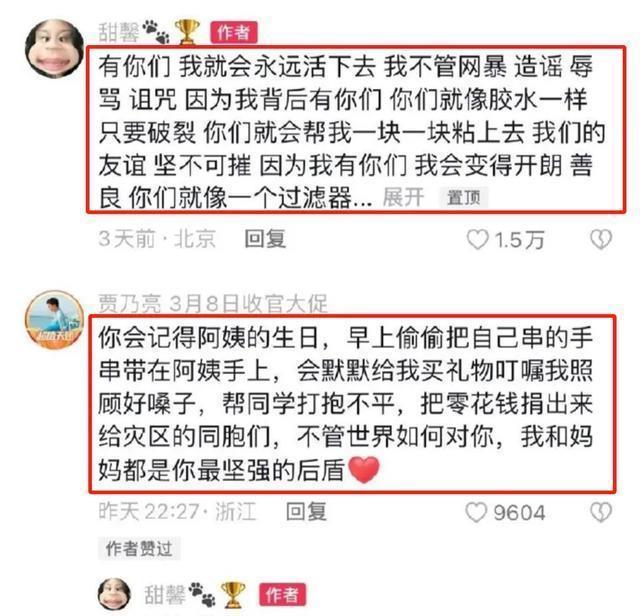Reply to 贾乃亮's comment
Viewport: 640px width, 616px height.
point(306,511)
